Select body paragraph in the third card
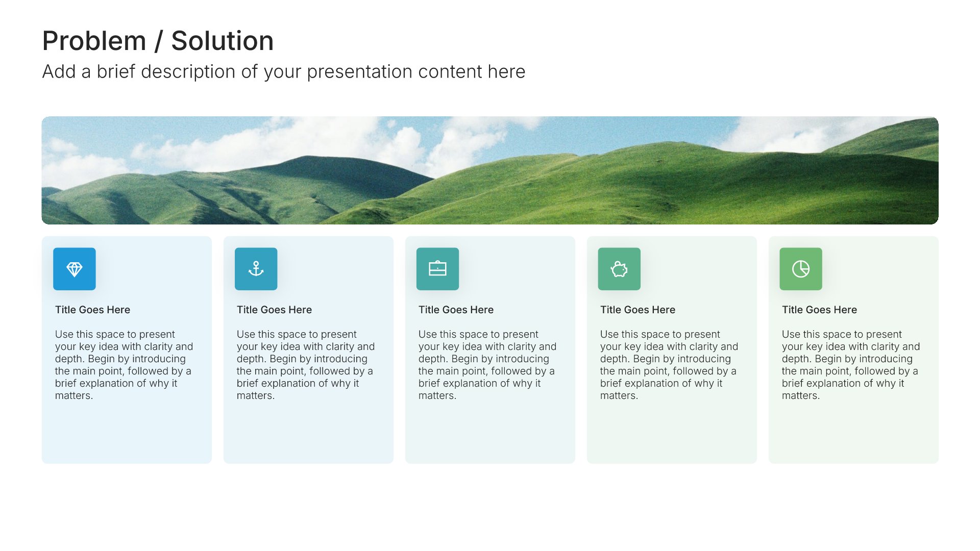The image size is (980, 551). click(x=487, y=365)
